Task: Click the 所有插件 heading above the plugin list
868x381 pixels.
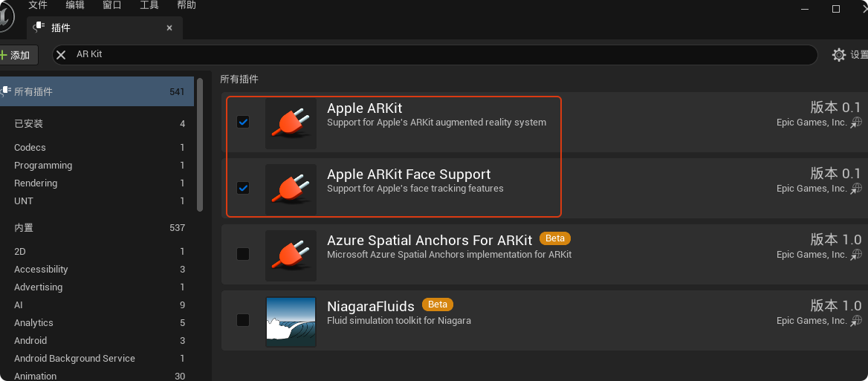Action: pyautogui.click(x=239, y=79)
